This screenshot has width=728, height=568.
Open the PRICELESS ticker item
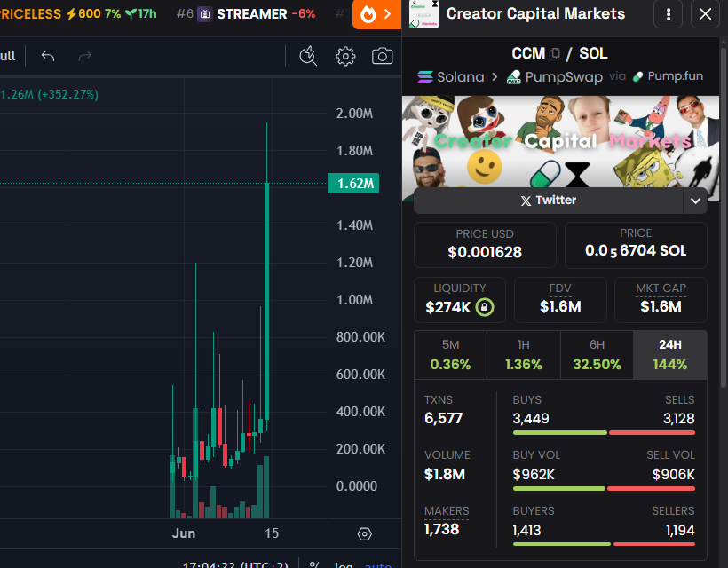(x=78, y=14)
